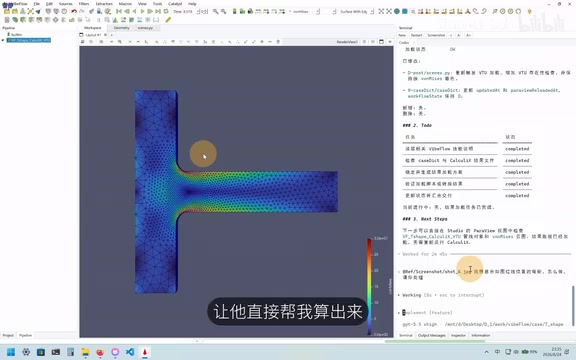
Task: Toggle visibility eye of VTU pipeline source
Action: pyautogui.click(x=3, y=40)
